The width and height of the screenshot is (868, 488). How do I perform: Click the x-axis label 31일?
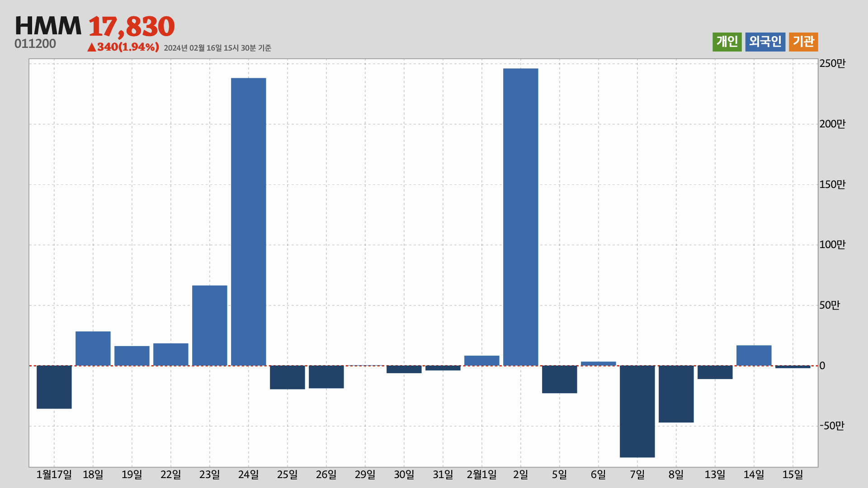pos(443,475)
